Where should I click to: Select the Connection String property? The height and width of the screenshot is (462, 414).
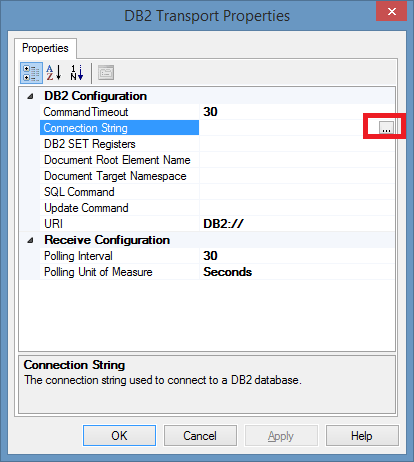point(119,128)
